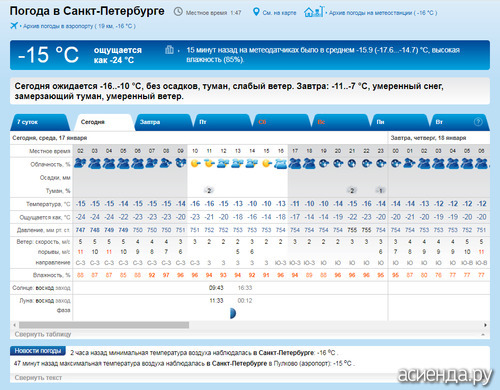This screenshot has height=390, width=500.
Task: Click the 'Давление, мм рт. ст.' row label
Action: click(43, 230)
